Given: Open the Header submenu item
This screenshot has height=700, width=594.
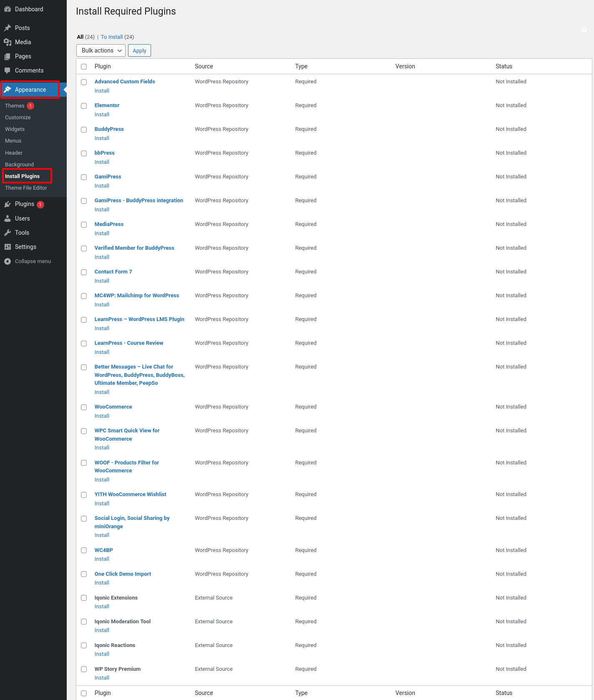Looking at the screenshot, I should [14, 153].
